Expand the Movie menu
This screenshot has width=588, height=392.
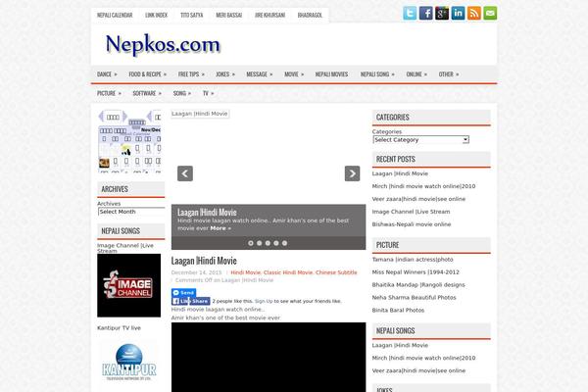[294, 74]
